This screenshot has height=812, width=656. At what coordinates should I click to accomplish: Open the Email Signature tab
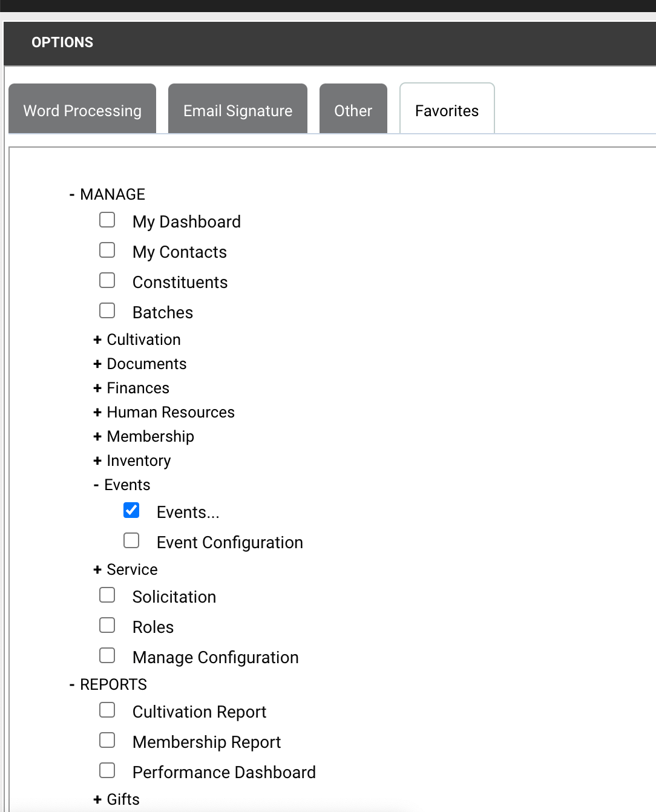(x=238, y=109)
